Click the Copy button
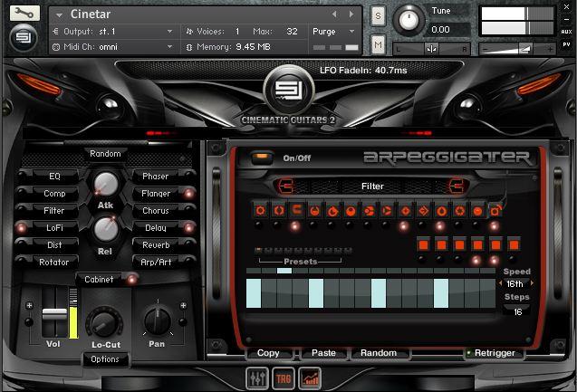This screenshot has width=577, height=392. pos(268,353)
